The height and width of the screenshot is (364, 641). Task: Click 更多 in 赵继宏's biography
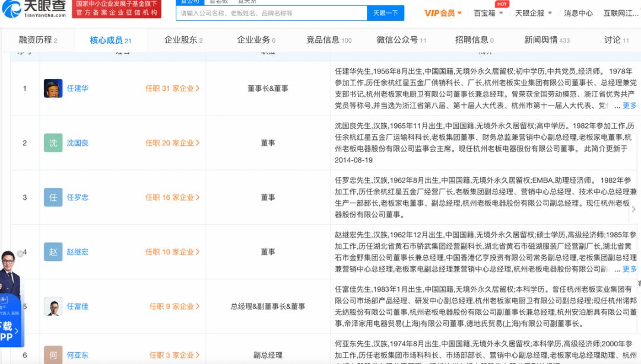pyautogui.click(x=630, y=269)
